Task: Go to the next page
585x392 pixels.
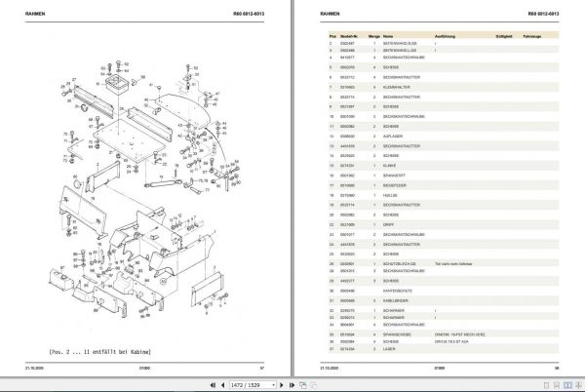Action: point(282,385)
